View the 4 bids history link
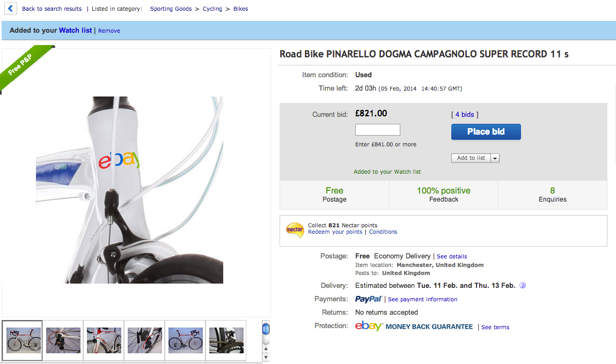 click(x=464, y=115)
